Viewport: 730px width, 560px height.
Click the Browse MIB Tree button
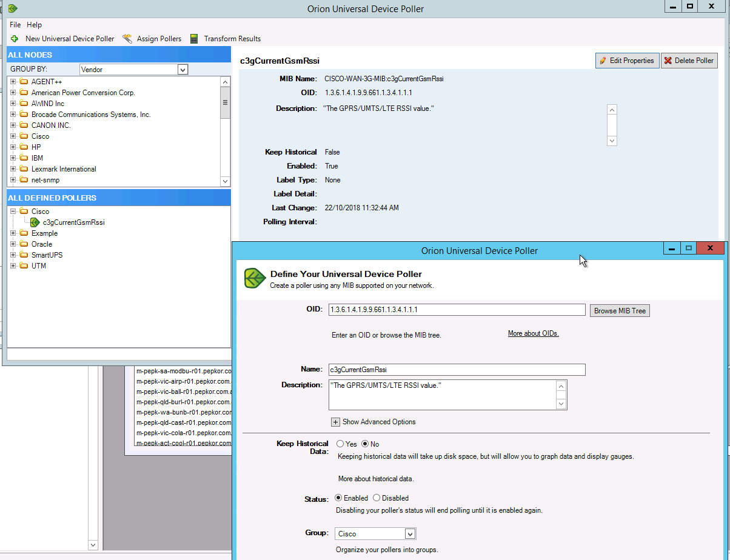(620, 311)
